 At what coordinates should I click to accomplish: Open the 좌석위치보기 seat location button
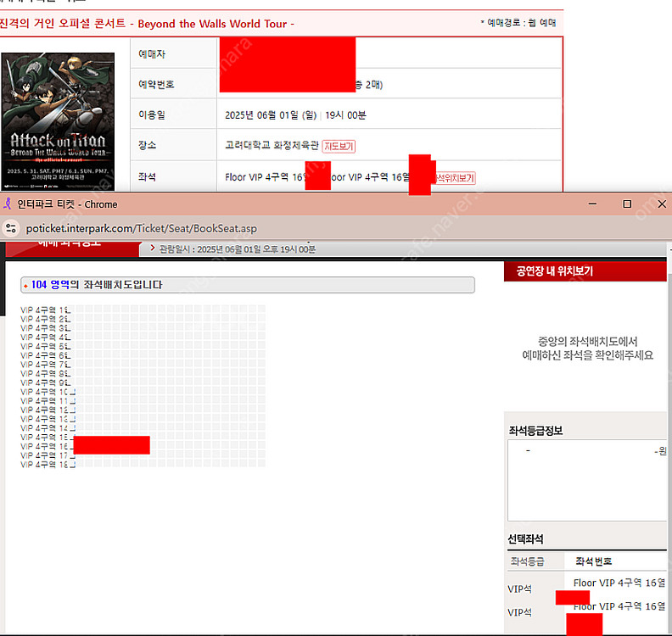click(456, 178)
